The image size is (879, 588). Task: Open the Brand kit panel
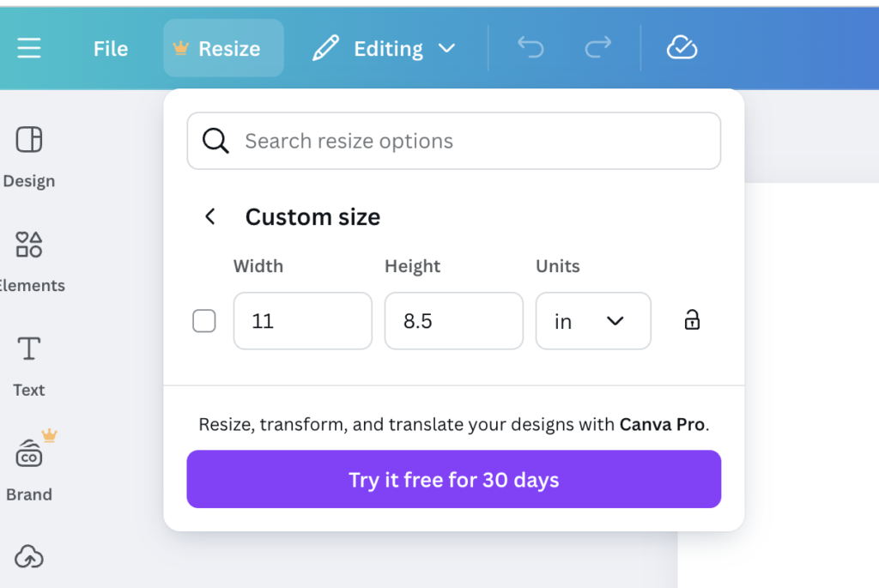tap(29, 452)
